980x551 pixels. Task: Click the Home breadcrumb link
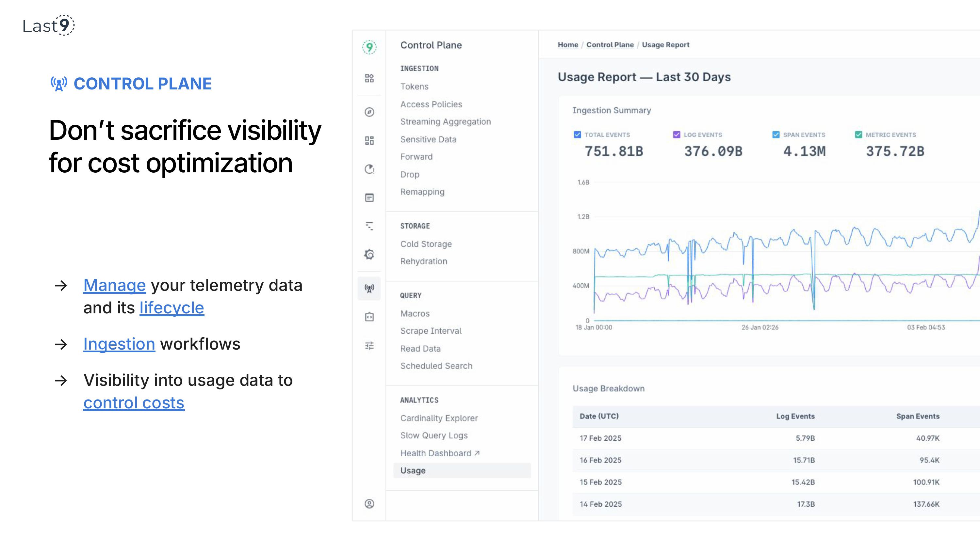click(568, 45)
